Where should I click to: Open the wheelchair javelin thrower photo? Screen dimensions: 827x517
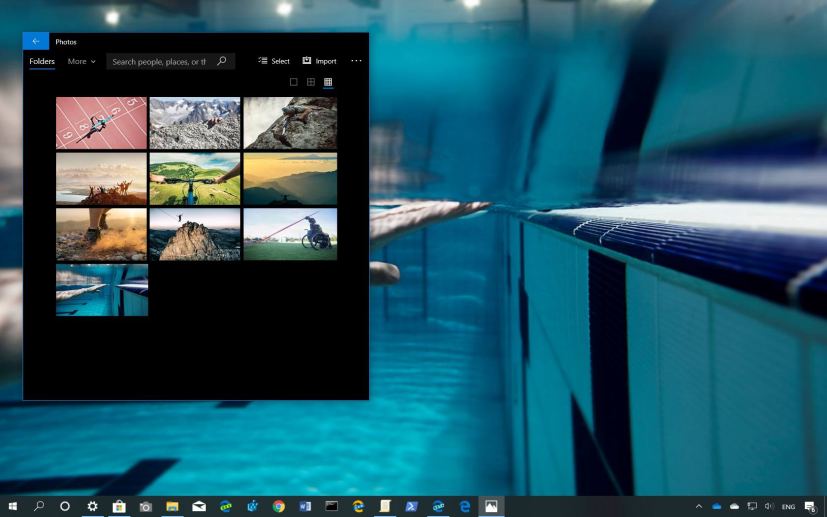(290, 234)
